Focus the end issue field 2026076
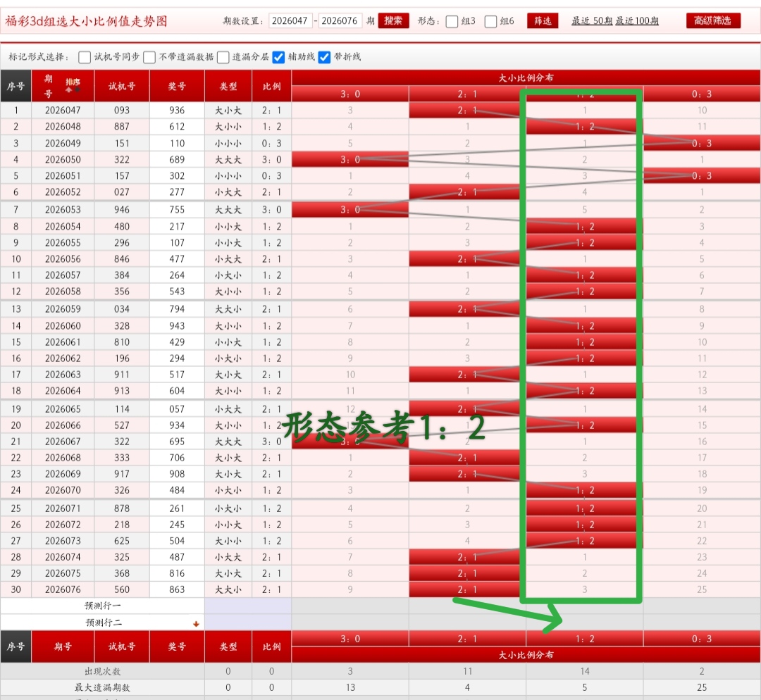The image size is (761, 700). 340,21
